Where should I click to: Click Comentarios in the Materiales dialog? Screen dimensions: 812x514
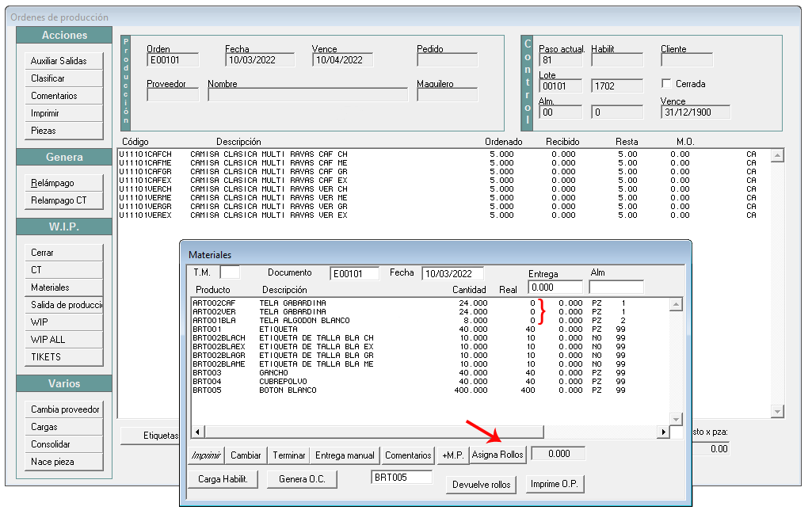pyautogui.click(x=408, y=455)
